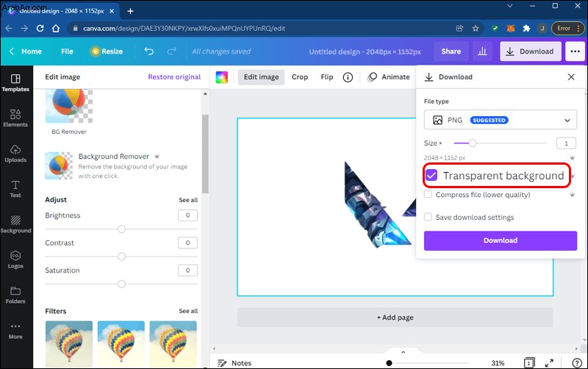Open the Resize option
Image resolution: width=588 pixels, height=369 pixels.
point(107,51)
